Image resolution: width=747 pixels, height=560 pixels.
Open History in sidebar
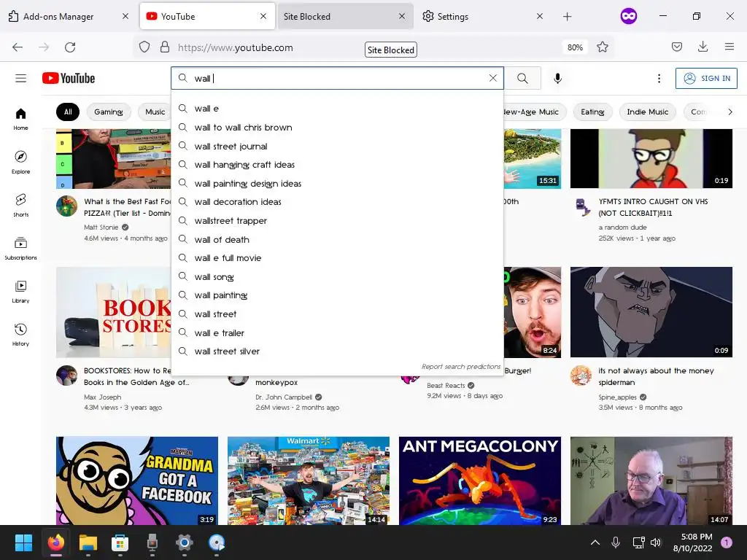pos(20,334)
